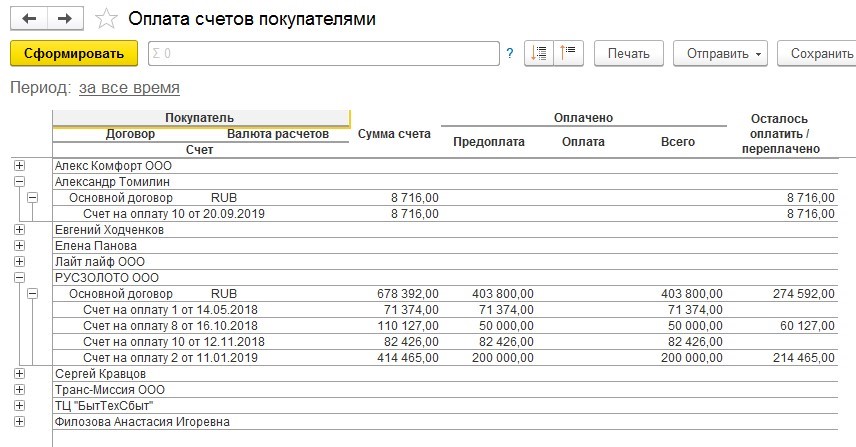Click the sum calculation input field
The height and width of the screenshot is (447, 856).
click(x=323, y=53)
